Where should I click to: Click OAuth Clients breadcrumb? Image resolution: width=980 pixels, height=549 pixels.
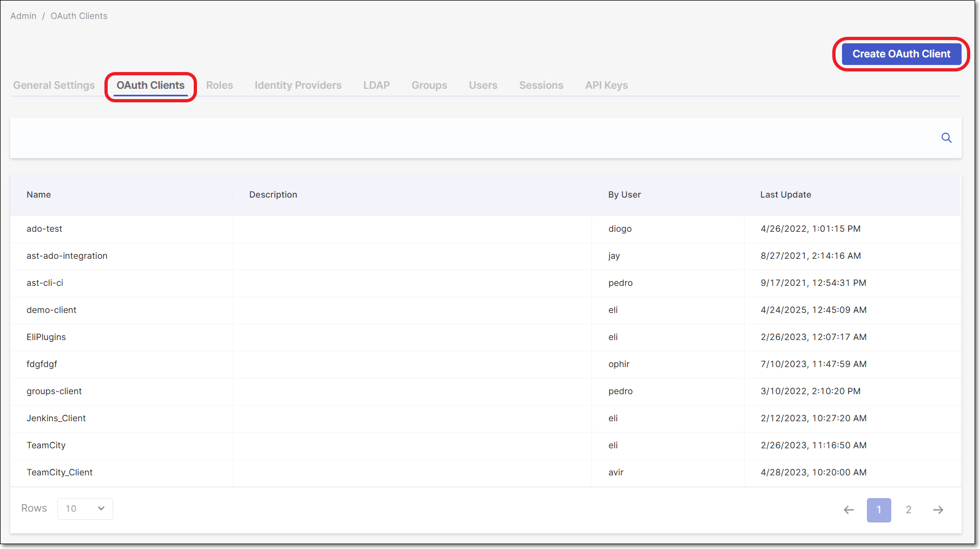tap(79, 16)
